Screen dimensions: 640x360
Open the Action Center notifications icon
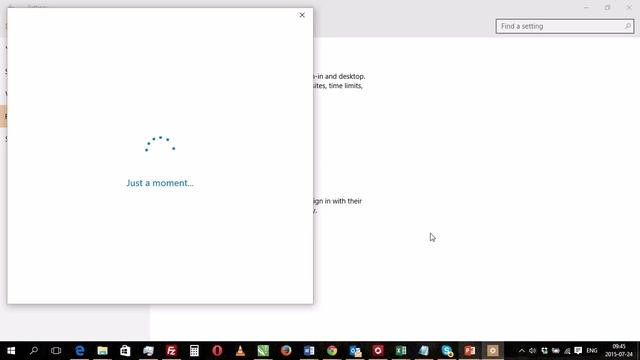[578, 351]
